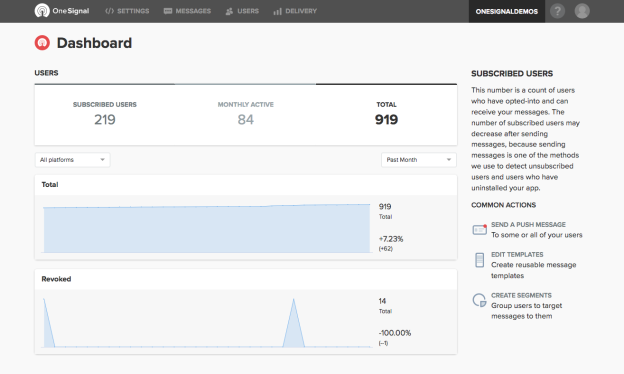
Task: Click the Edit Templates phone icon
Action: pos(480,260)
